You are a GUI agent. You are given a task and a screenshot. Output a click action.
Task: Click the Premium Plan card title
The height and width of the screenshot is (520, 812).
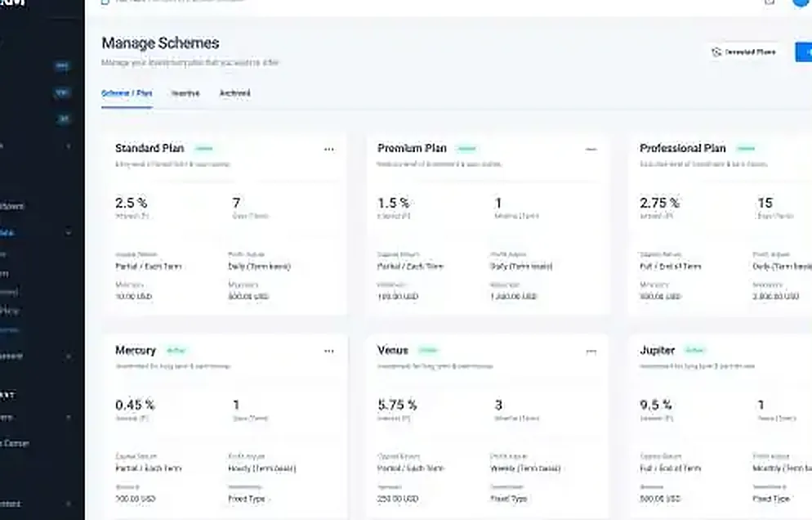pyautogui.click(x=412, y=148)
